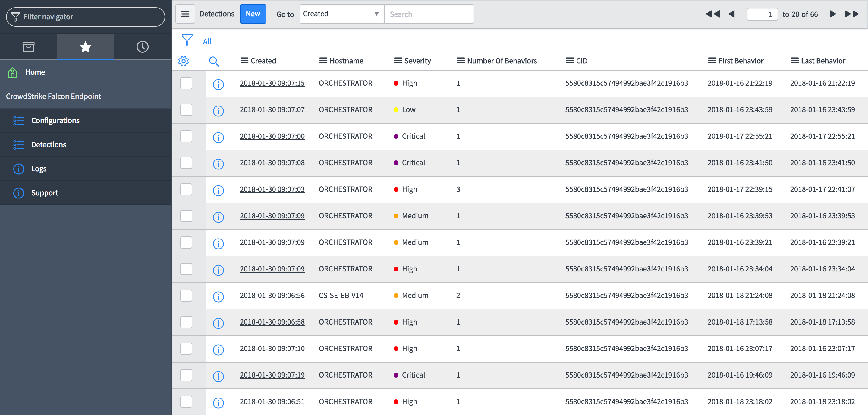
Task: Click the Search text field in header
Action: pyautogui.click(x=429, y=14)
